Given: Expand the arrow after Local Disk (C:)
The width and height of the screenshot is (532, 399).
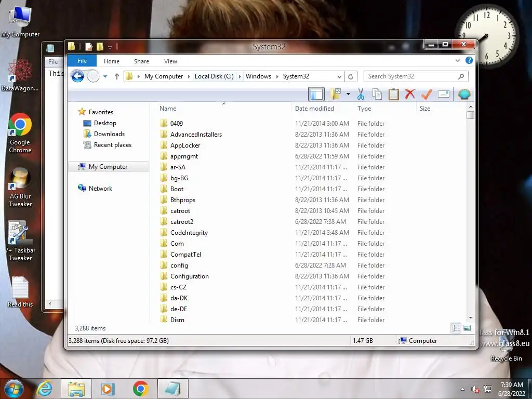Looking at the screenshot, I should tap(240, 76).
